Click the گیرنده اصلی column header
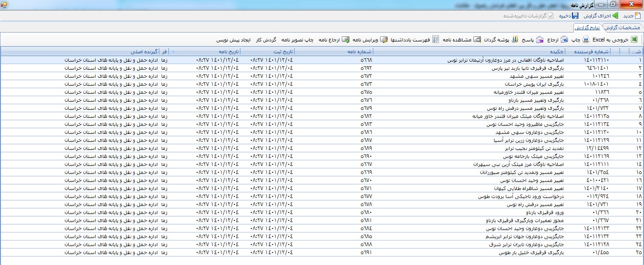The width and height of the screenshot is (644, 265). point(80,52)
